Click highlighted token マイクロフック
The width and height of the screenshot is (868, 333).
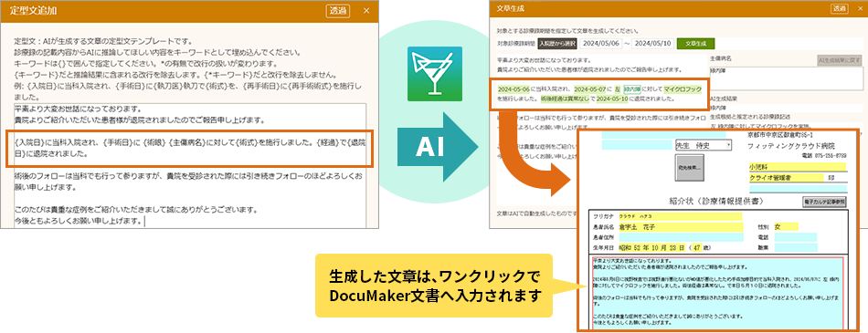[x=683, y=89]
